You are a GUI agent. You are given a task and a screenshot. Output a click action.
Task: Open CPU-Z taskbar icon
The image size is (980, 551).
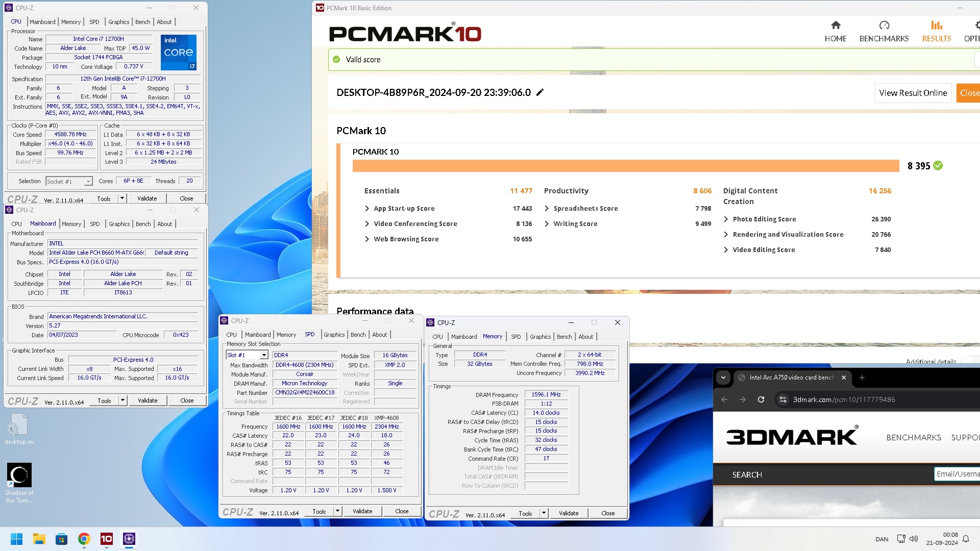[x=129, y=539]
